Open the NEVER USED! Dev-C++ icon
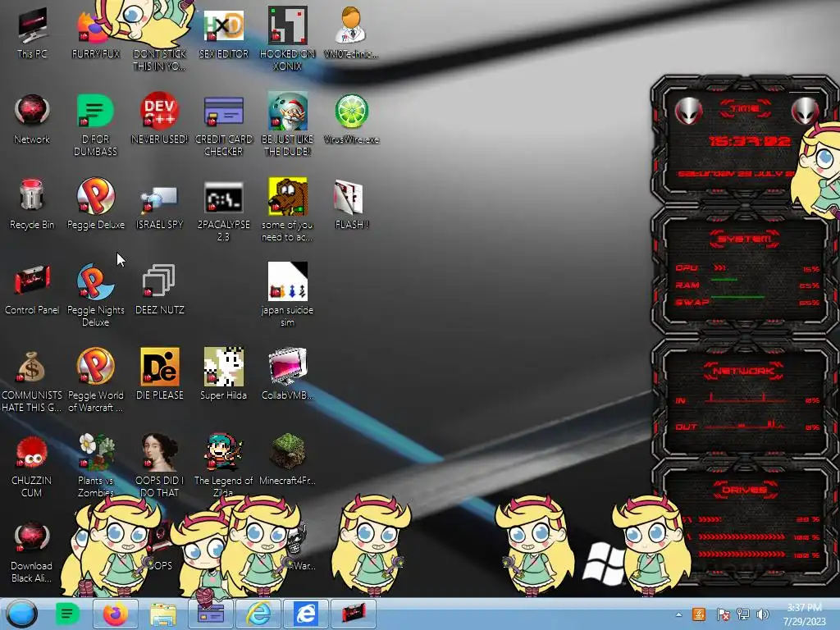Screen dimensions: 840x630 [159, 111]
